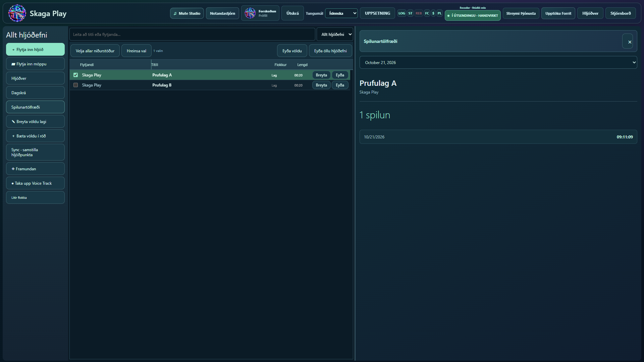644x362 pixels.
Task: Click the ST status badge
Action: coord(410,13)
